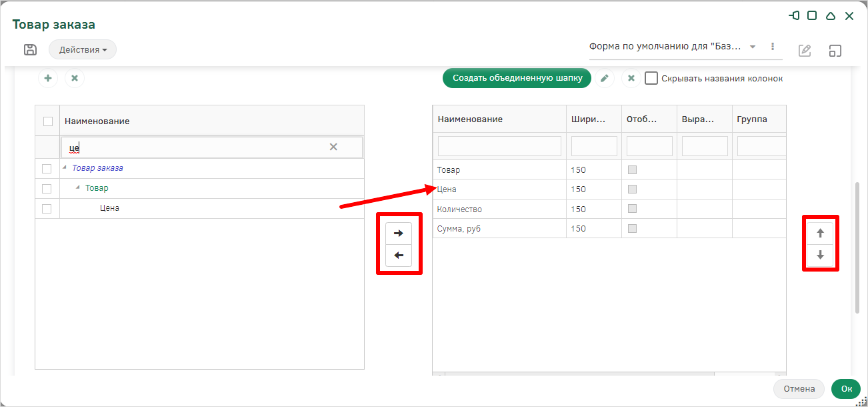Select the Цена row in right table
The image size is (868, 407).
(x=609, y=189)
